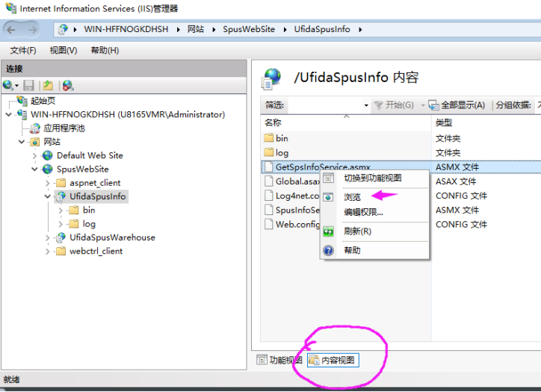
Task: Select the GetSpsInfoService.asmx file row
Action: click(x=401, y=167)
